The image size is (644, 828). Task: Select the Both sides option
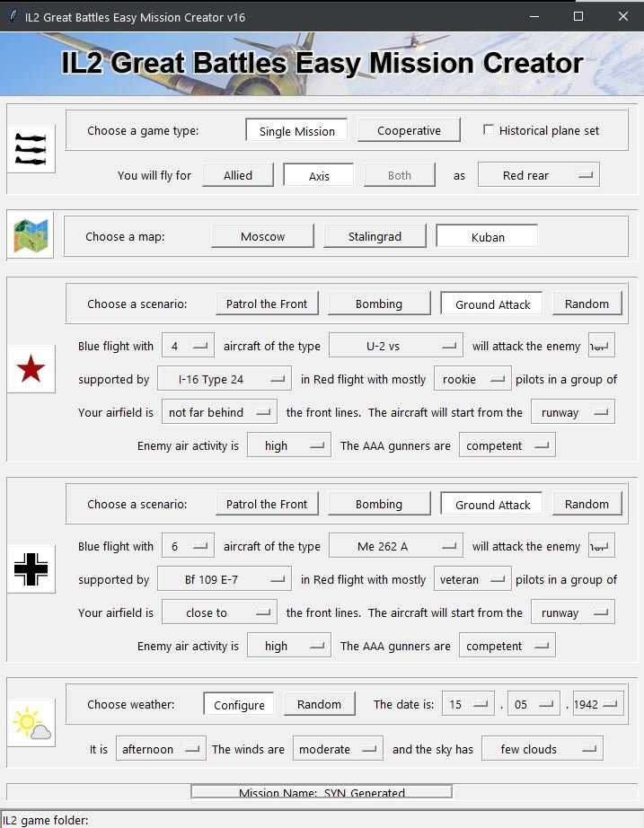(x=400, y=175)
